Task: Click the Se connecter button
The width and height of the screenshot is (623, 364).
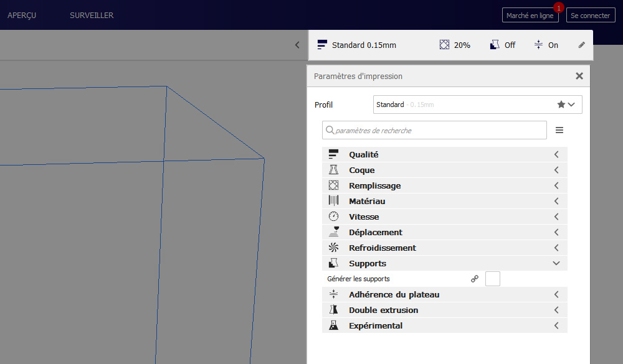Action: click(x=591, y=15)
